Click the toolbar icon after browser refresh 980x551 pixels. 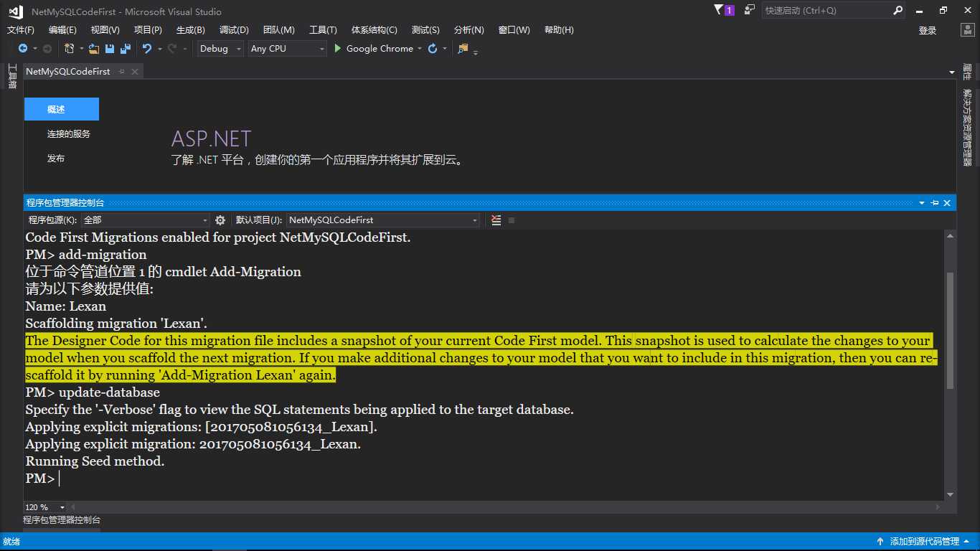click(x=463, y=49)
